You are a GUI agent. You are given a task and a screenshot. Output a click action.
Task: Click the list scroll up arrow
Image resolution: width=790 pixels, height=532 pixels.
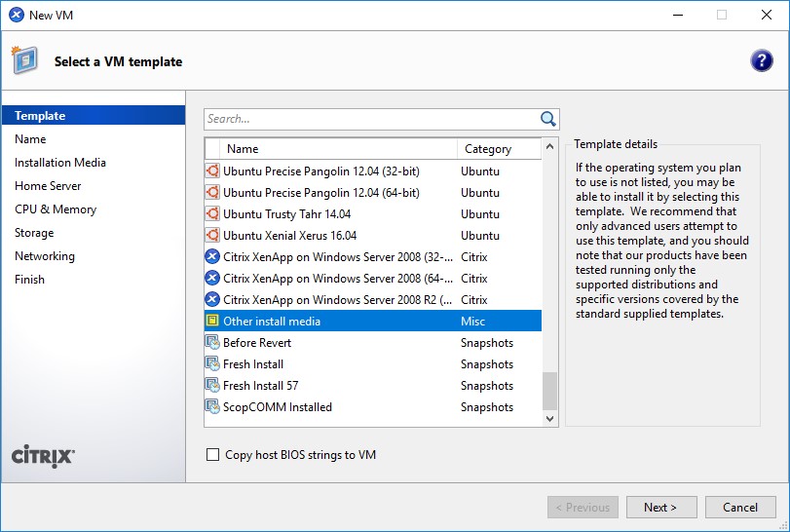[x=549, y=146]
